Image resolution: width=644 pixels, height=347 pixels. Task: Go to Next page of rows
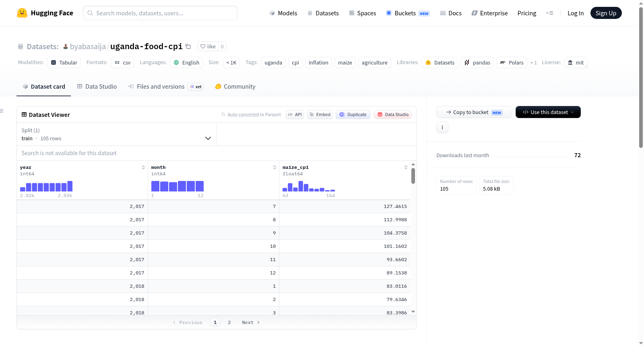[x=251, y=322]
